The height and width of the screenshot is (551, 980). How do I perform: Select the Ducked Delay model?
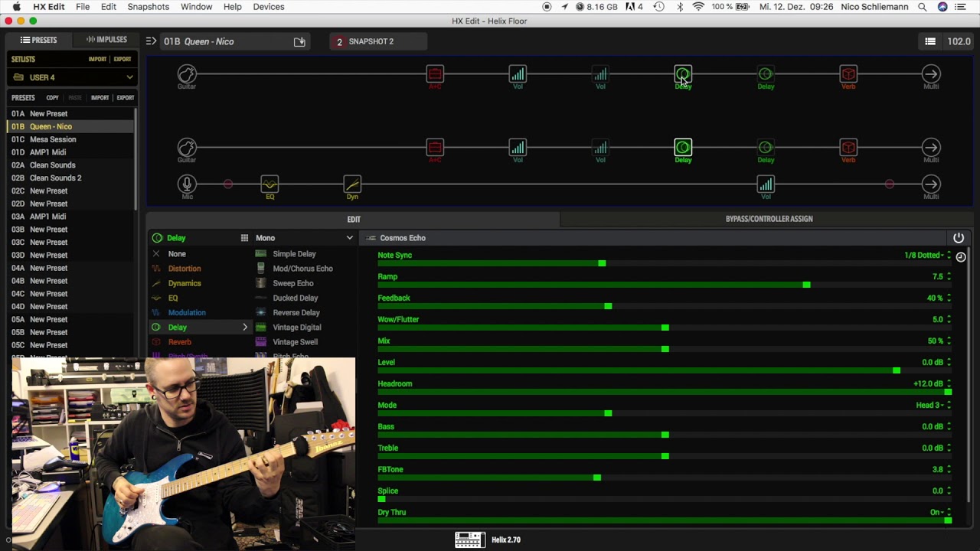[296, 298]
